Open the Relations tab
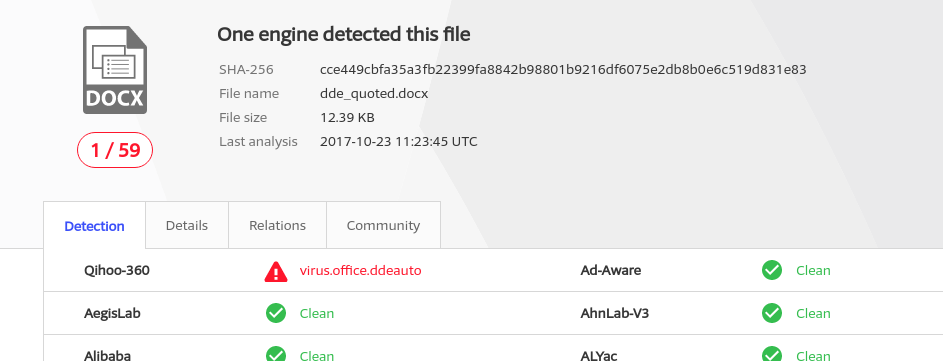Screen dimensions: 943x361 277,226
